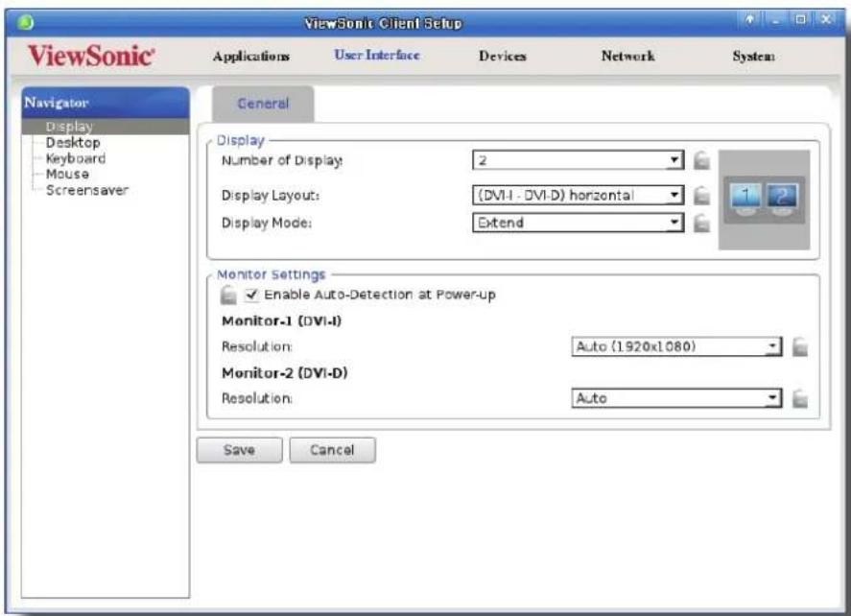Click the lock icon beside Display Mode
The image size is (851, 616).
[701, 223]
